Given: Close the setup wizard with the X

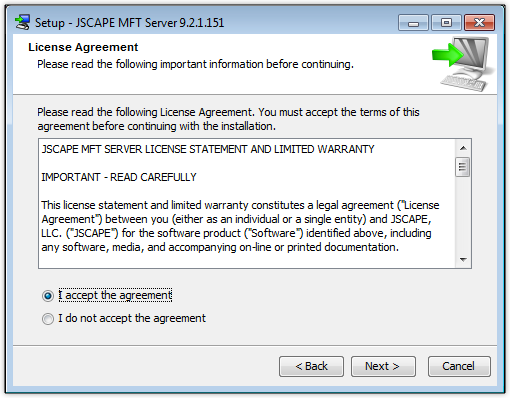Looking at the screenshot, I should tap(479, 23).
